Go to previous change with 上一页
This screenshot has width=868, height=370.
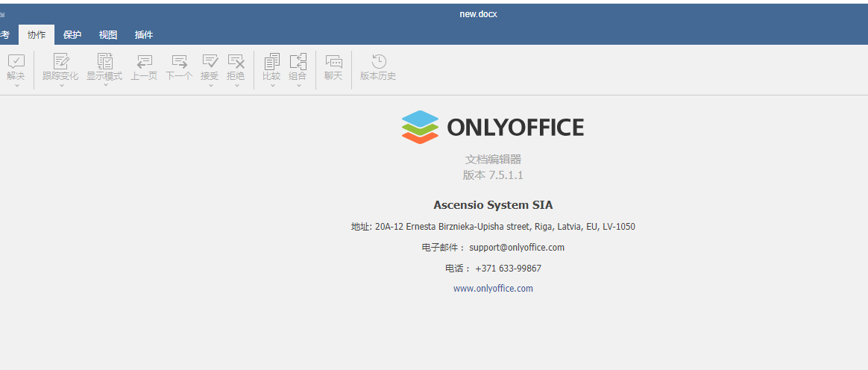(144, 66)
